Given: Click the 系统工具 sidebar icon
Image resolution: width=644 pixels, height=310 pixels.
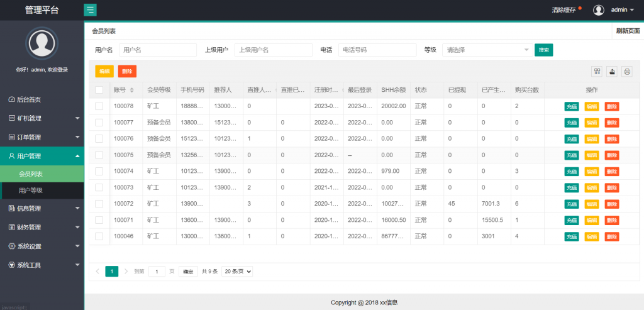Looking at the screenshot, I should pos(12,265).
